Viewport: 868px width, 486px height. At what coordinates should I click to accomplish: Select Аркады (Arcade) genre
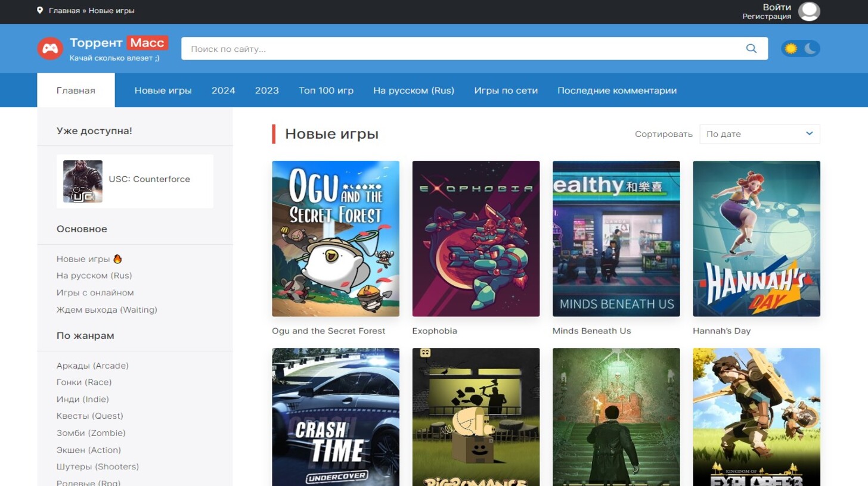click(x=92, y=366)
